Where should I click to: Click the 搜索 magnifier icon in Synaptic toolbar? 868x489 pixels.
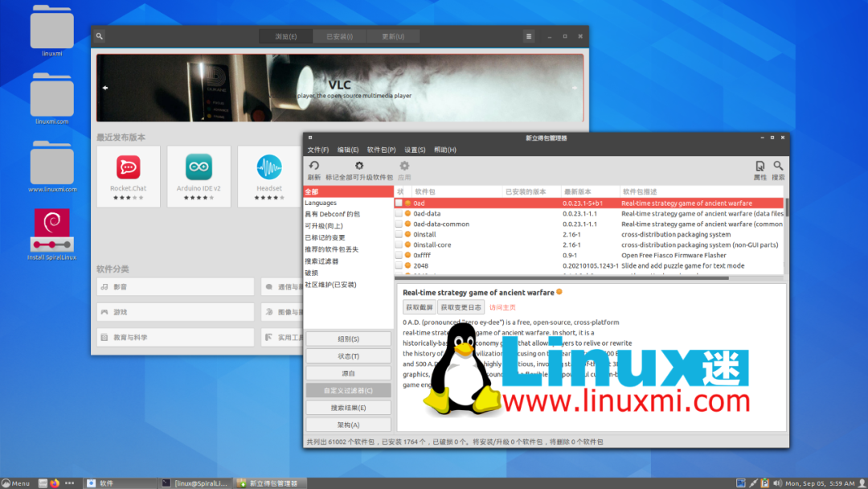pos(778,166)
